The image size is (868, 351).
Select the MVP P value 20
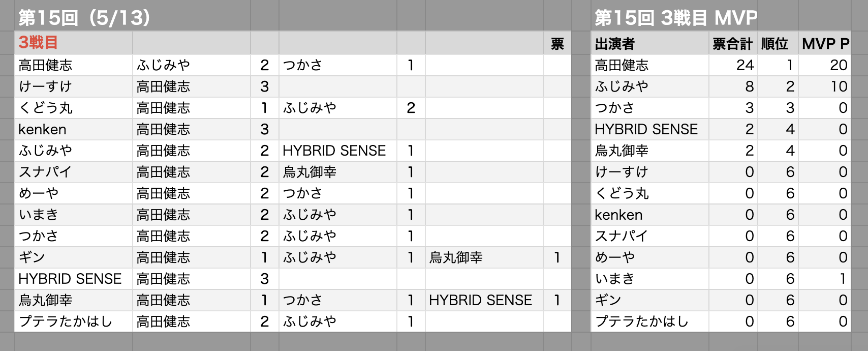coord(825,65)
